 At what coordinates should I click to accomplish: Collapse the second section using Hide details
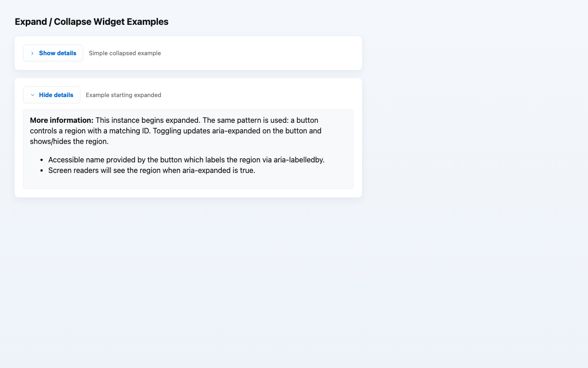click(x=51, y=95)
